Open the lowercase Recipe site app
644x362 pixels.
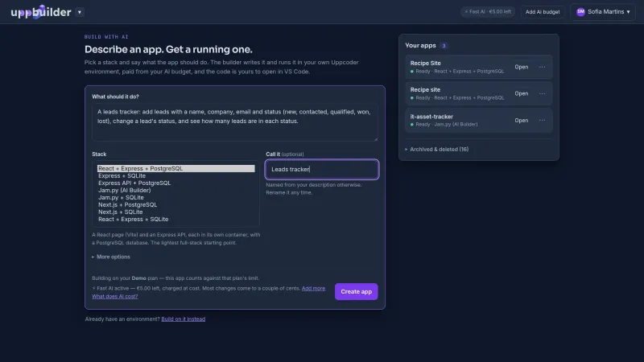pyautogui.click(x=521, y=93)
